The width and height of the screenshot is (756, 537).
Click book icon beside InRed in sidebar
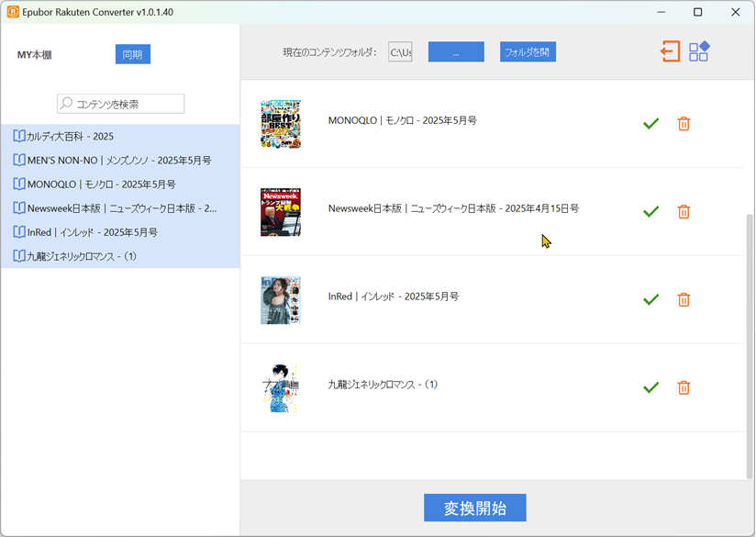tap(18, 232)
